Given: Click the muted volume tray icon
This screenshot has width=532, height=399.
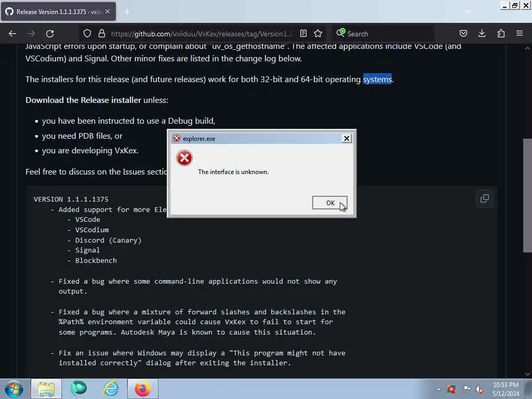Looking at the screenshot, I should click(x=480, y=389).
